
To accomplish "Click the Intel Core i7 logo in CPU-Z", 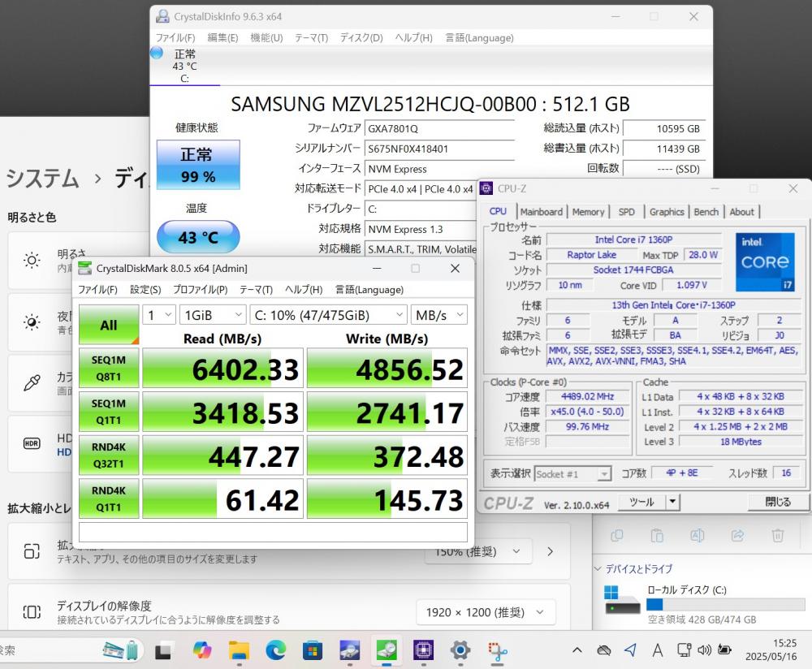I will coord(765,262).
